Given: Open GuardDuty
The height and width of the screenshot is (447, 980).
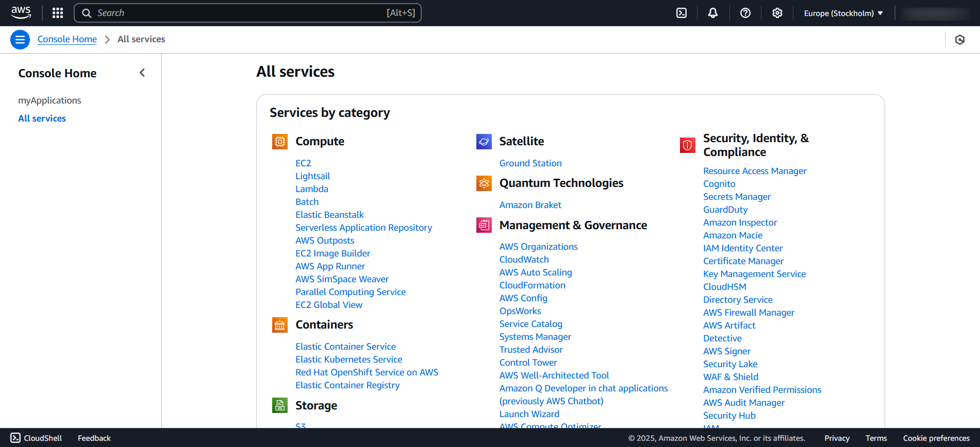Looking at the screenshot, I should [725, 210].
